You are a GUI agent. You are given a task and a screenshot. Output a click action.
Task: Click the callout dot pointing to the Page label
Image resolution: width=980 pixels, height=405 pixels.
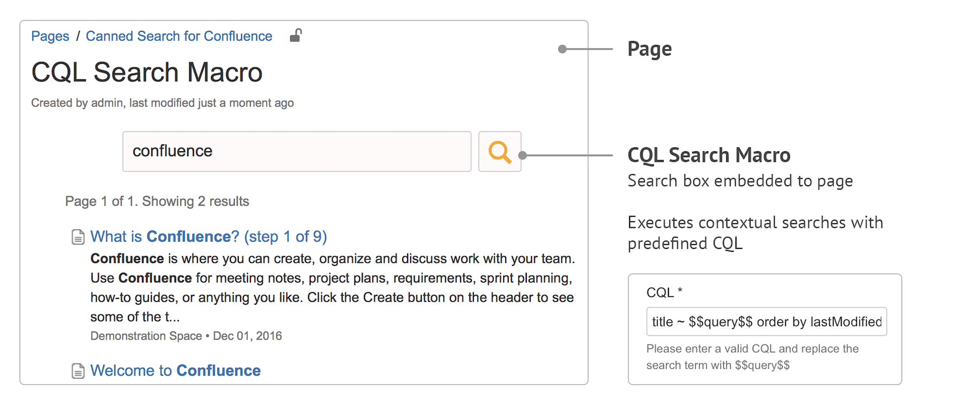pos(562,48)
